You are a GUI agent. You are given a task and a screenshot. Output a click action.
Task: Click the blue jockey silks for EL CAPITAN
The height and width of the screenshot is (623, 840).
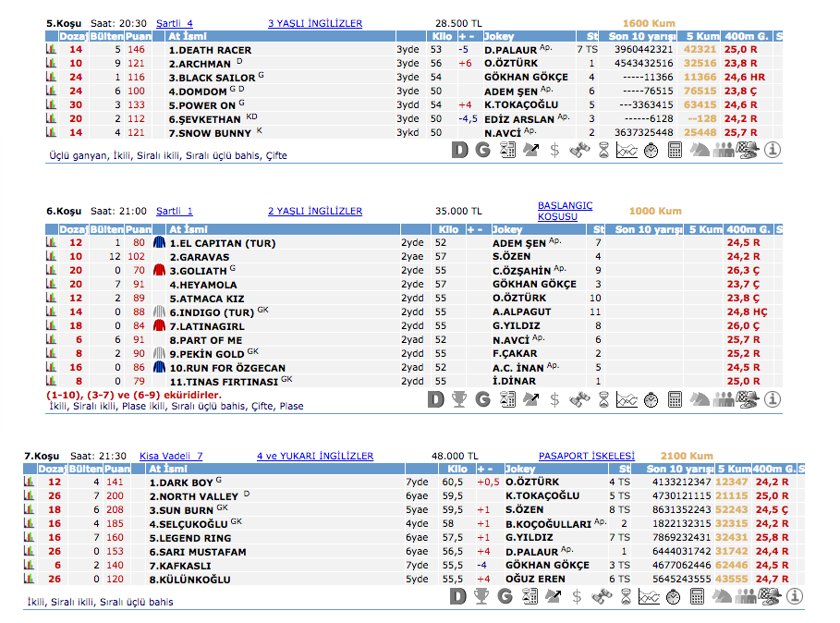tap(159, 243)
